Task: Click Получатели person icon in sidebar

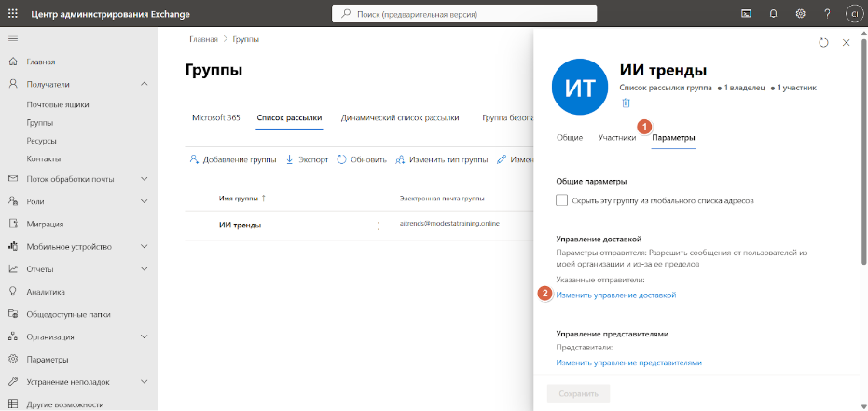Action: [13, 84]
